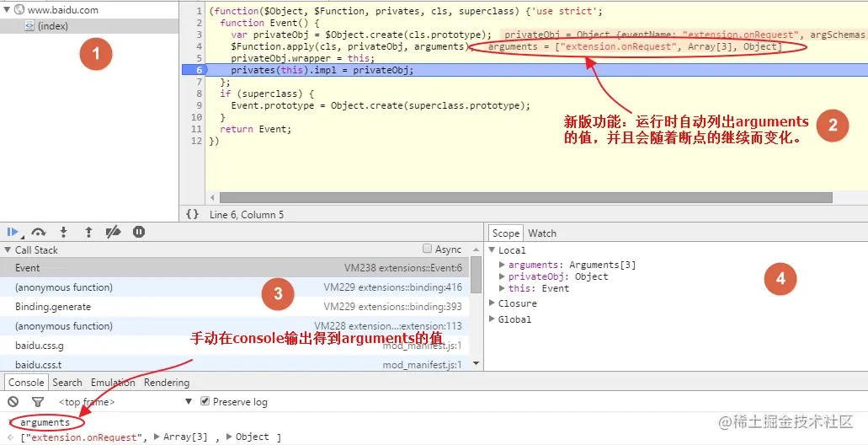Select the Event call stack frame
Viewport: 868px width, 445px height.
point(235,268)
